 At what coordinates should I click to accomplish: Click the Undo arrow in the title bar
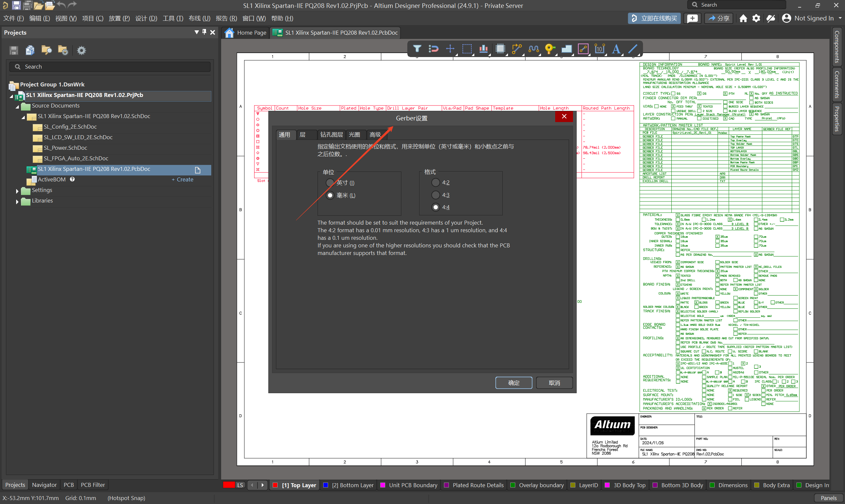(62, 5)
